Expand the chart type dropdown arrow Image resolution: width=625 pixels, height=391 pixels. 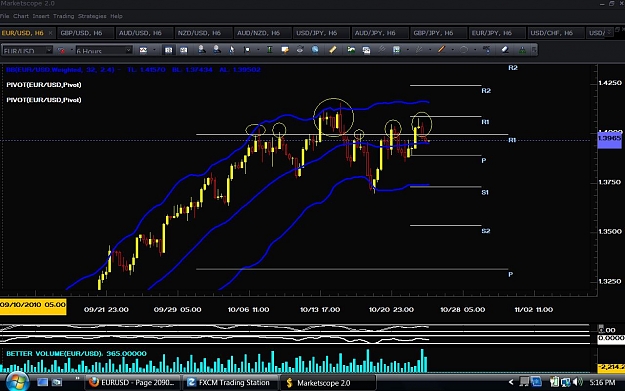tap(154, 50)
